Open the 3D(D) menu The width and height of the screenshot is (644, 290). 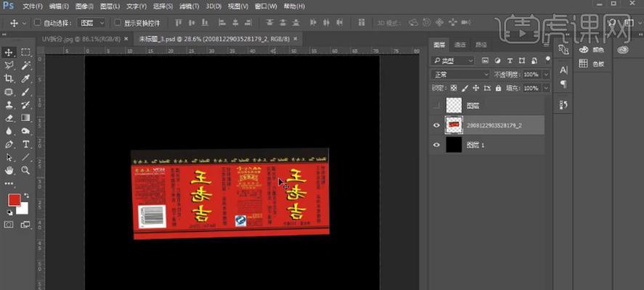coord(213,7)
